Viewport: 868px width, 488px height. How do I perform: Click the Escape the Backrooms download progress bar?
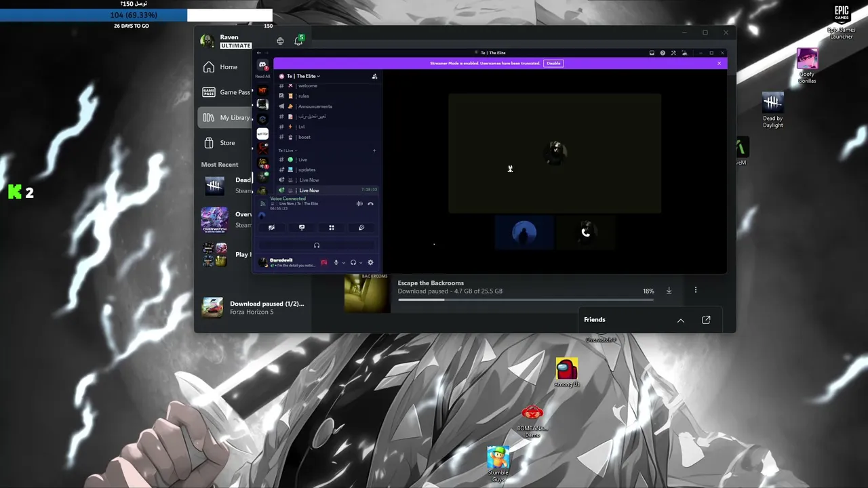[x=526, y=300]
